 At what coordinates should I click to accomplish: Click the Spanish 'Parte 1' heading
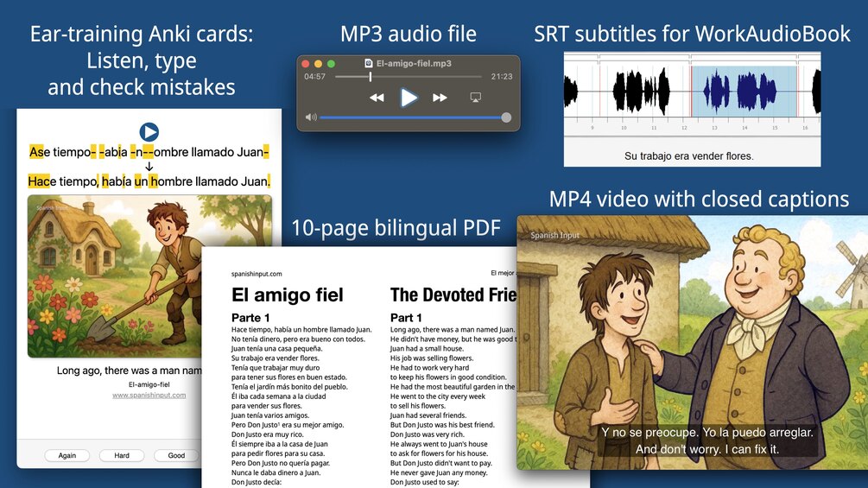point(250,318)
